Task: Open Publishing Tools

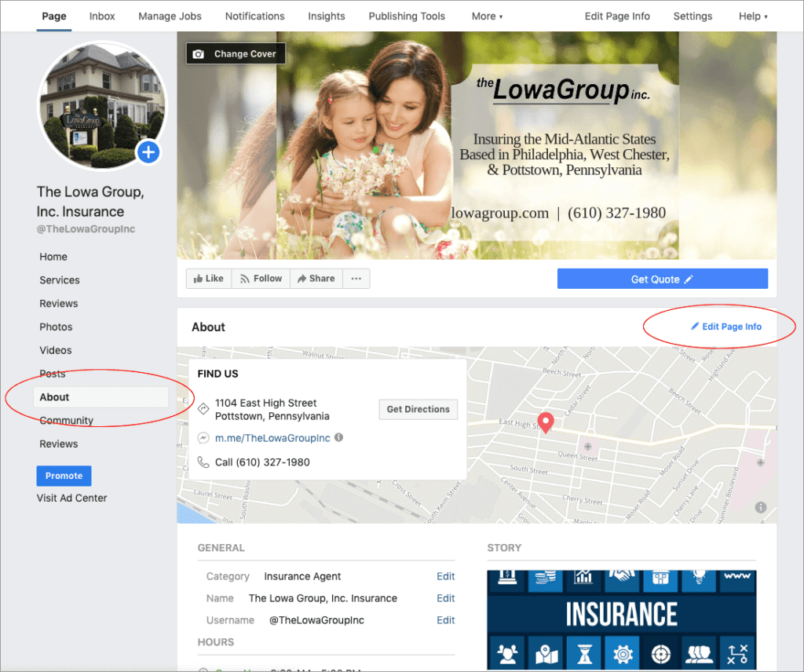Action: coord(407,16)
